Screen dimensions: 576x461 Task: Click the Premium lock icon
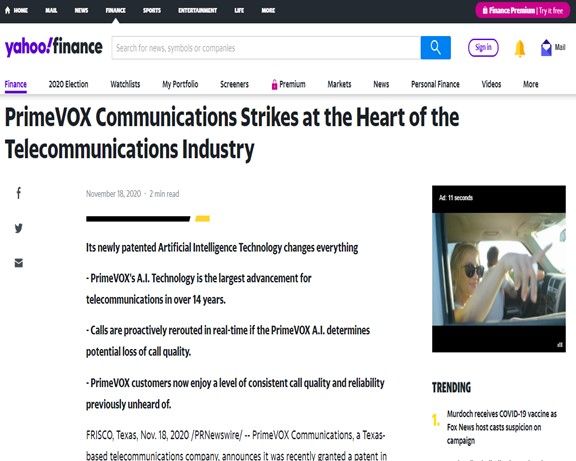tap(274, 84)
